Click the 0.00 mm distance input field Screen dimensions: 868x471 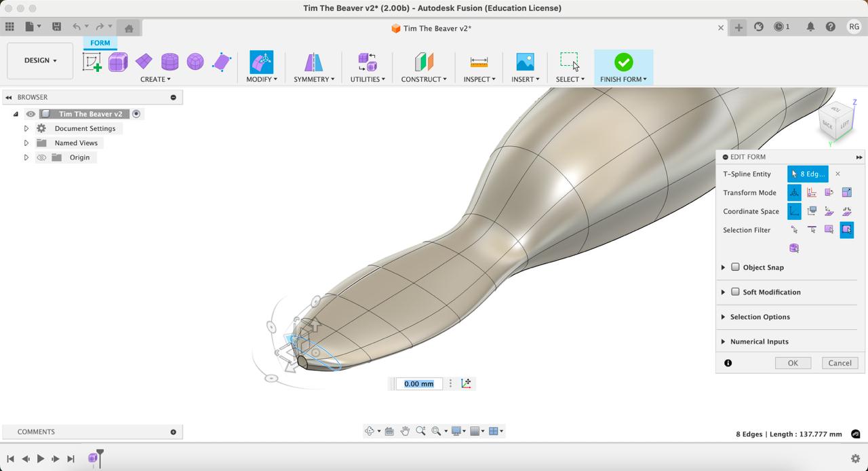419,384
